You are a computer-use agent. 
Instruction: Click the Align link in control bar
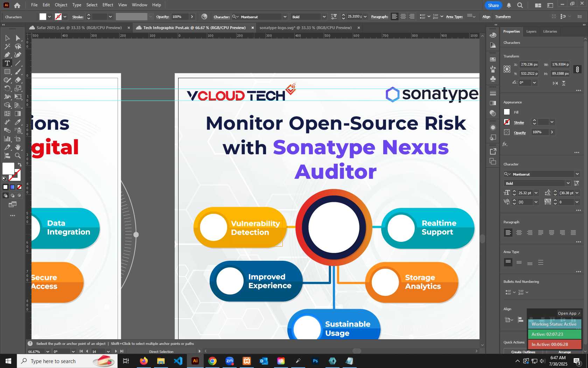click(486, 17)
